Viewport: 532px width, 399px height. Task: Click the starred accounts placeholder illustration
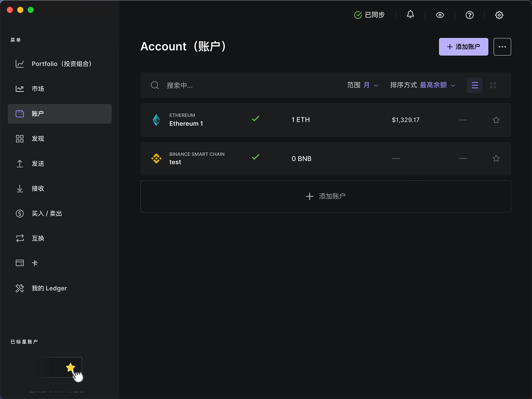click(60, 369)
